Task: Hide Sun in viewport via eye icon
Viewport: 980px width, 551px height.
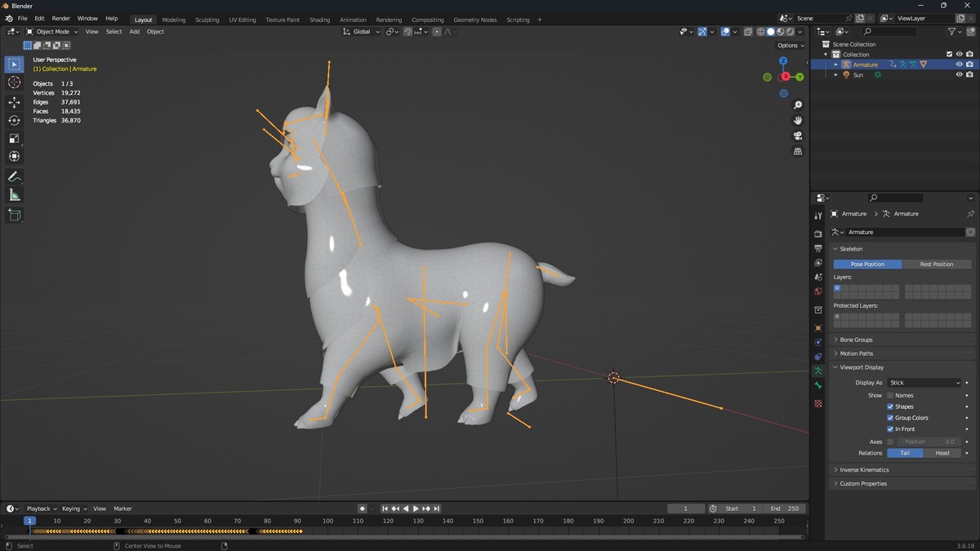Action: pyautogui.click(x=959, y=74)
